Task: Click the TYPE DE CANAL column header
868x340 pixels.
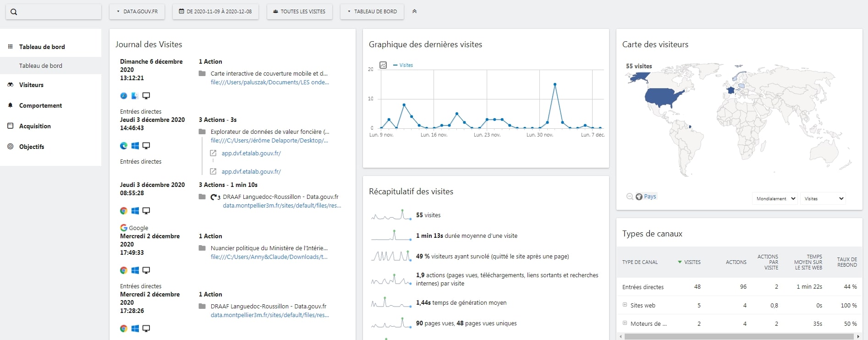Action: point(640,262)
